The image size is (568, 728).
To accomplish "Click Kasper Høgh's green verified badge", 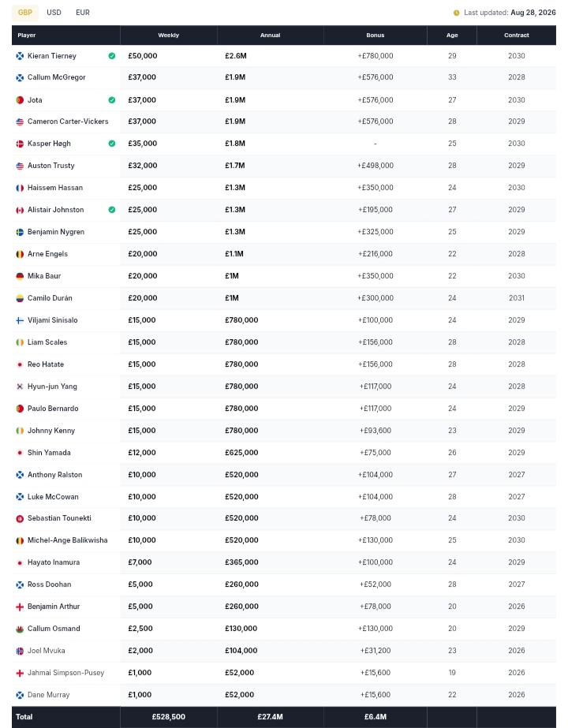I will (x=112, y=144).
